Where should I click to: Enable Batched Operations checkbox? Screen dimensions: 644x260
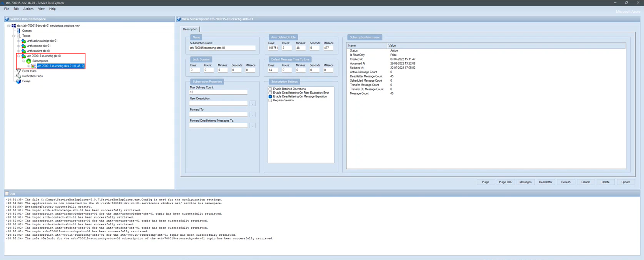[x=270, y=89]
